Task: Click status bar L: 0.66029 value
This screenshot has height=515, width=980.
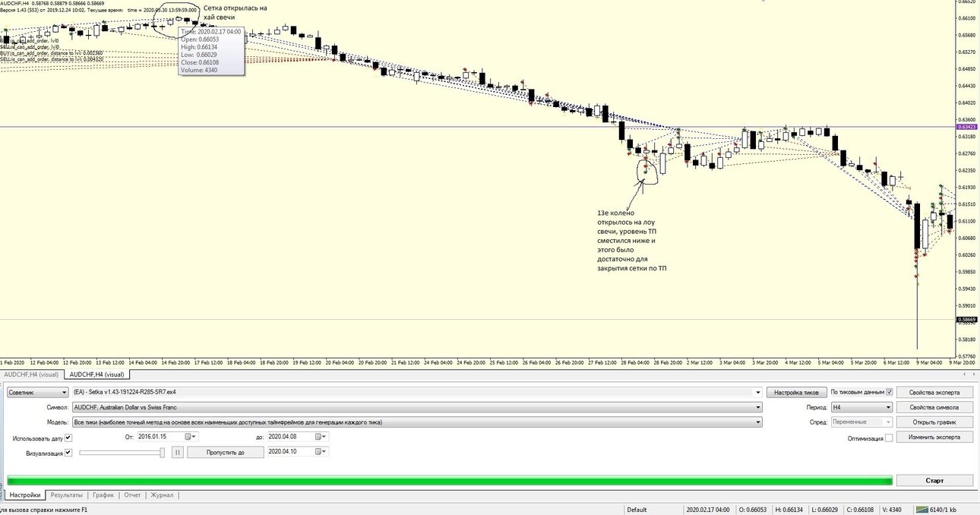Action: 827,510
